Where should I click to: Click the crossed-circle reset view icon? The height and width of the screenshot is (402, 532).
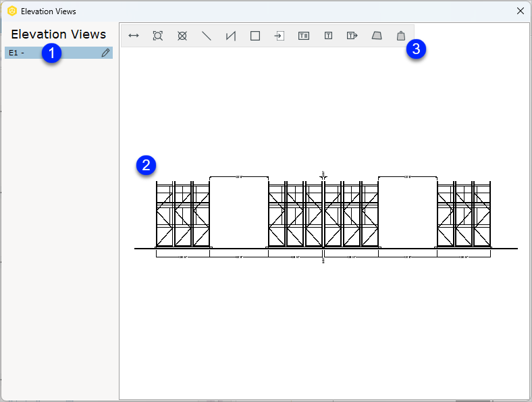click(182, 36)
